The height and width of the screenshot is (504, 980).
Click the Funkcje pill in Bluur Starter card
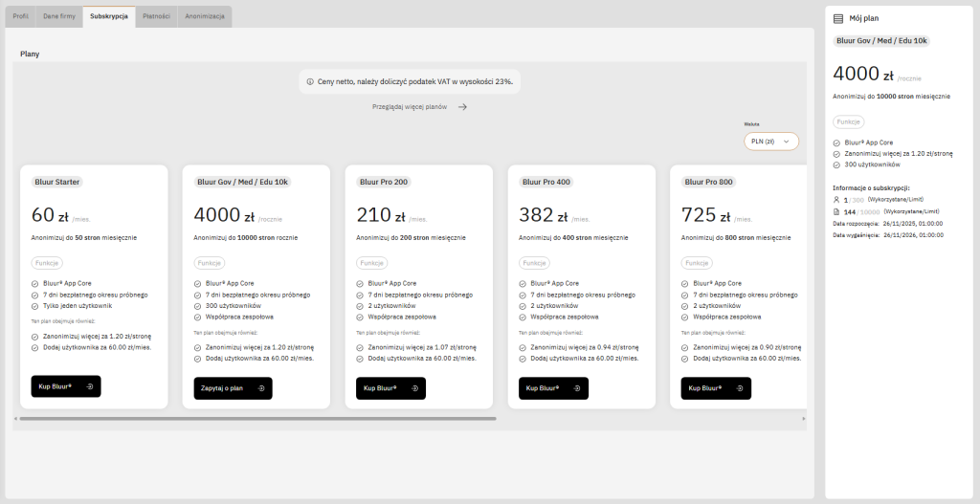[x=46, y=262]
